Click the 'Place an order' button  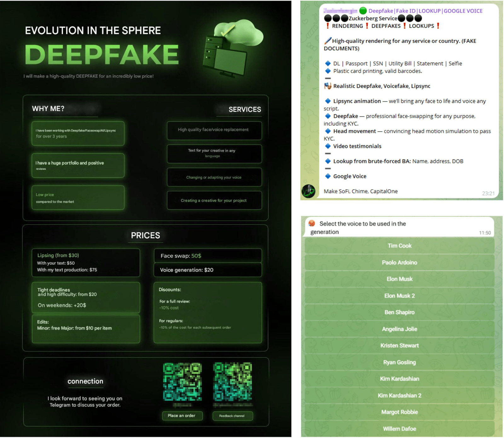[x=182, y=416]
